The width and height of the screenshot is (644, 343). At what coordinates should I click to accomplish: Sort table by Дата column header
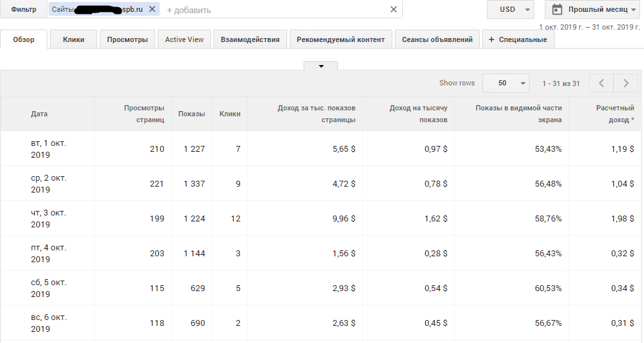click(39, 114)
